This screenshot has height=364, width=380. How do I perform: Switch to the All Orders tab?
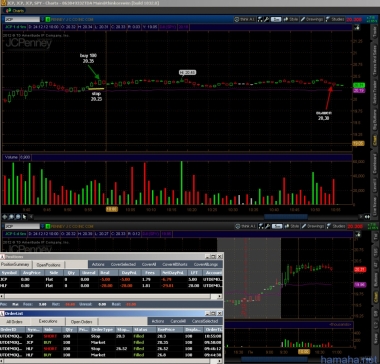point(15,322)
